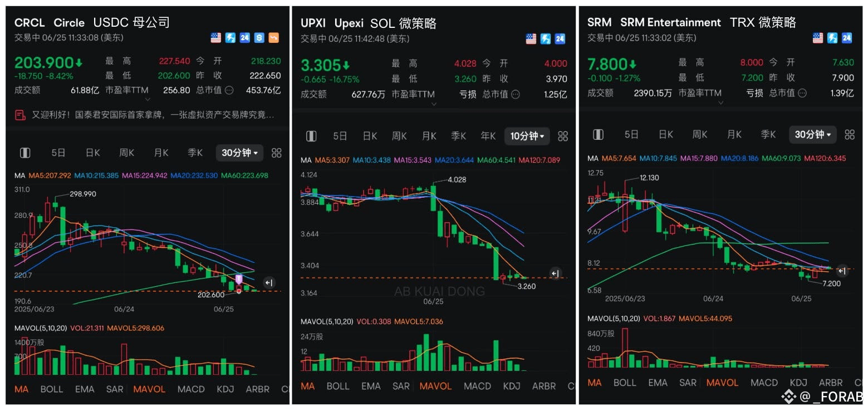868x411 pixels.
Task: Expand the chevron under 市盈率TTM in CRCL panel
Action: point(148,100)
